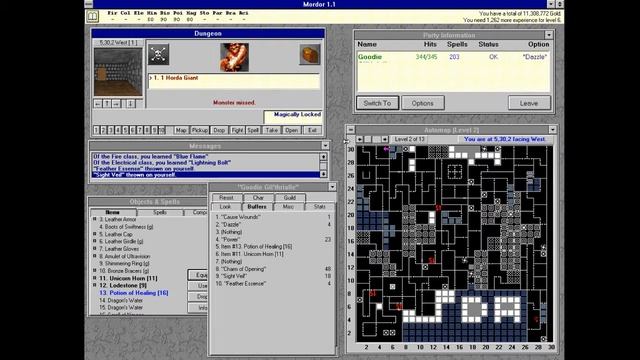
Task: Click the Spell button in Dungeon
Action: click(253, 130)
